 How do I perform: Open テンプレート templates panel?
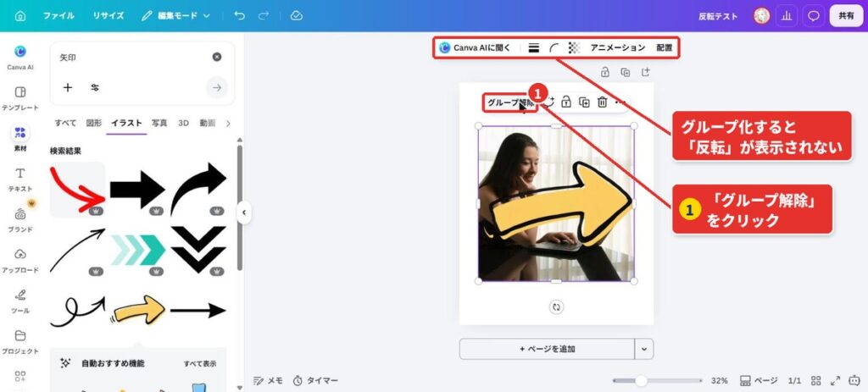point(20,98)
